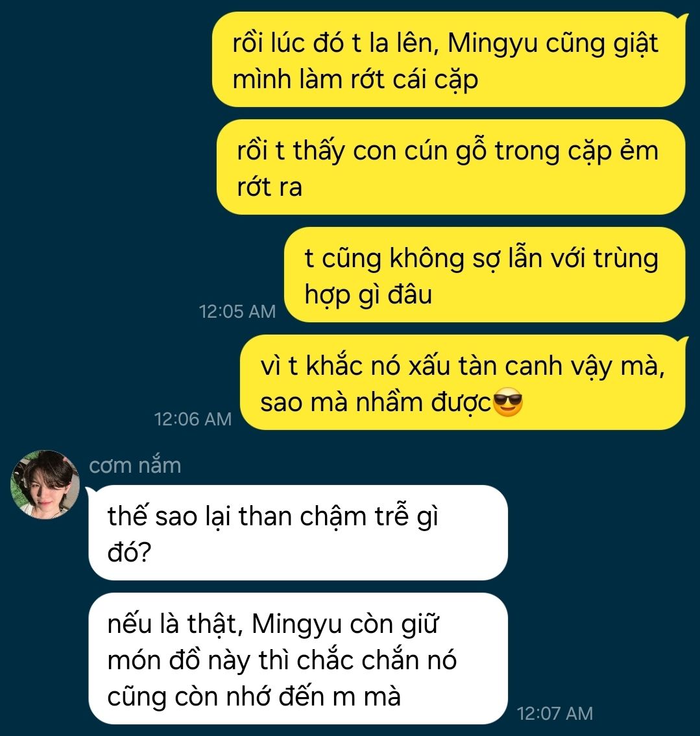Image resolution: width=700 pixels, height=736 pixels.
Task: Tap the word Mingyu in the yellow bubble
Action: pos(492,43)
